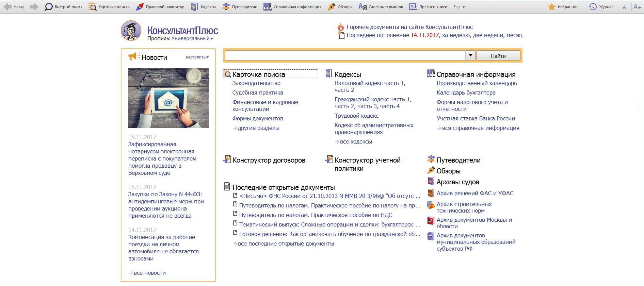Screen dimensions: 644x286
Task: Open Производственный календарь link
Action: coord(477,83)
